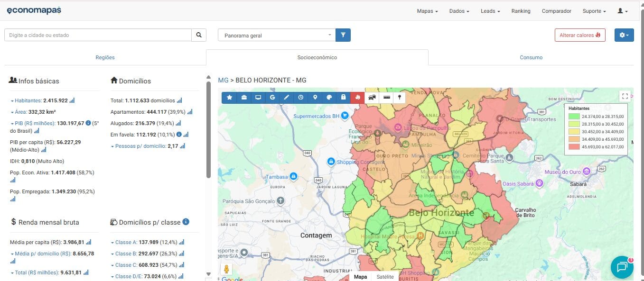644x281 pixels.
Task: Open the Regiões tab
Action: click(105, 57)
